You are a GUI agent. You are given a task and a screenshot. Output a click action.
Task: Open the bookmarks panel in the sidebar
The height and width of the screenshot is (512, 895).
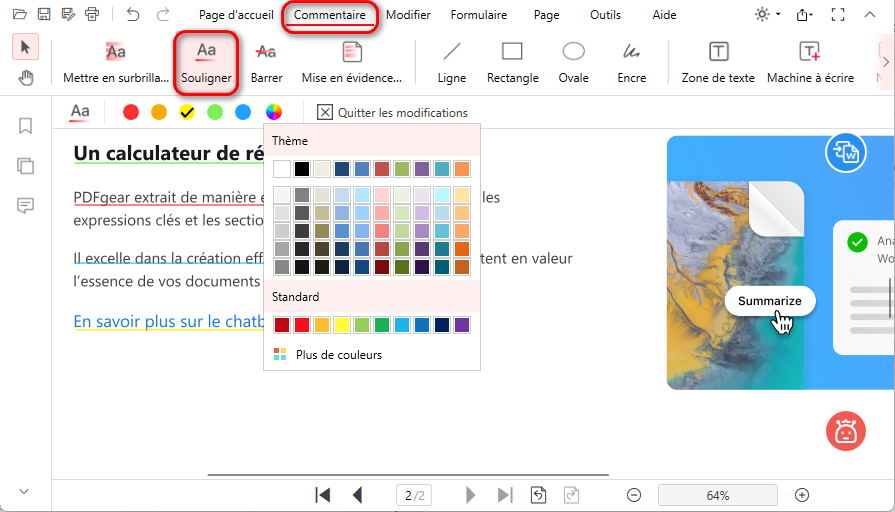pos(25,126)
